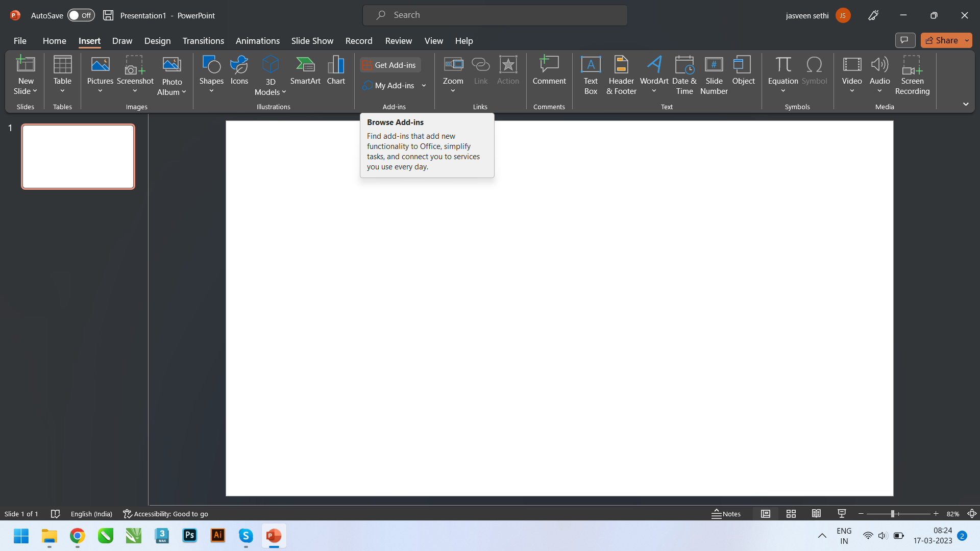Switch to the Design tab
The height and width of the screenshot is (551, 980).
point(157,40)
